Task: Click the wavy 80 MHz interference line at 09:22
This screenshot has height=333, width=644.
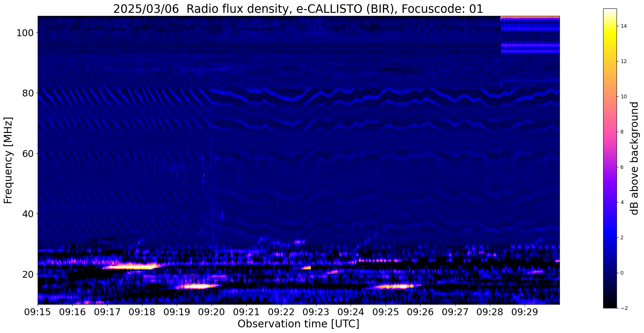Action: [281, 97]
